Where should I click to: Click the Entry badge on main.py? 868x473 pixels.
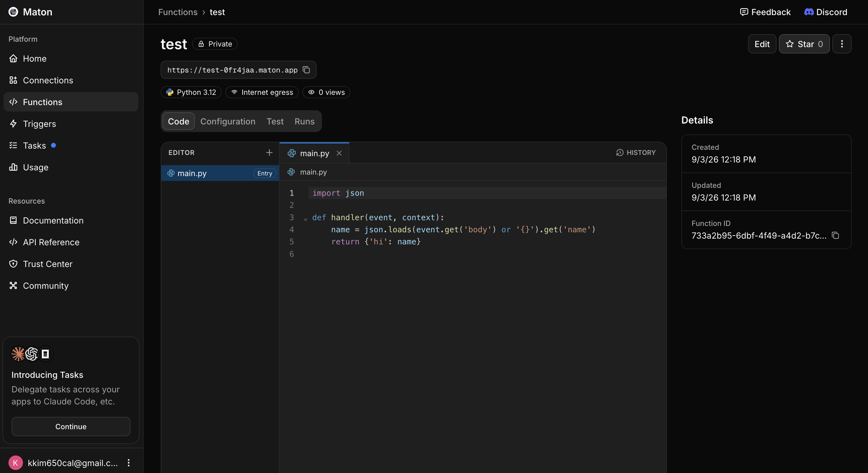(x=265, y=173)
